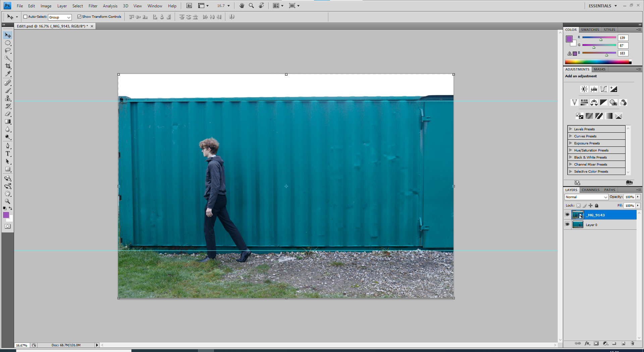Open the Image menu
Screen dimensions: 644x352
click(x=46, y=6)
